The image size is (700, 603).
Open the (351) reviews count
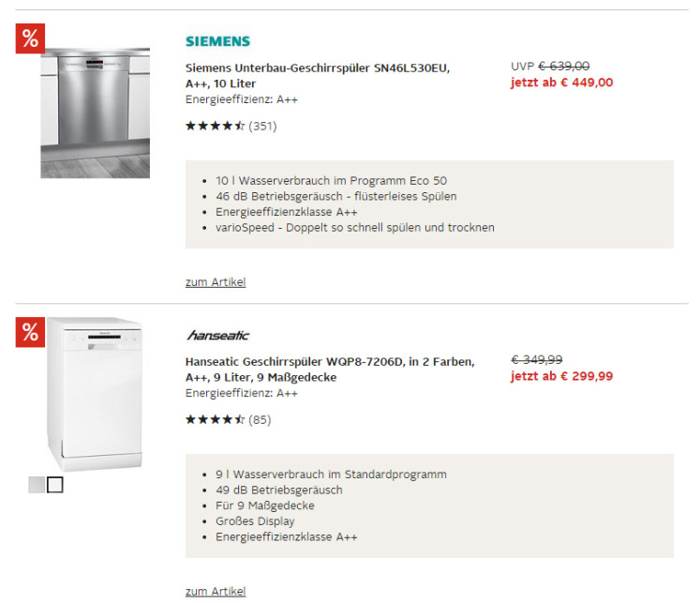coord(262,126)
